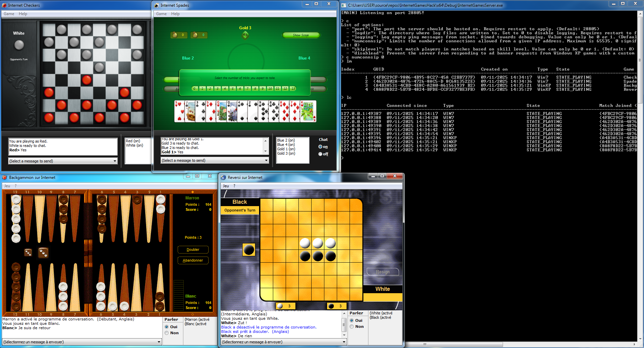Turn Chat off in Internet Spades
Viewport: 644px width, 348px height.
click(x=320, y=154)
